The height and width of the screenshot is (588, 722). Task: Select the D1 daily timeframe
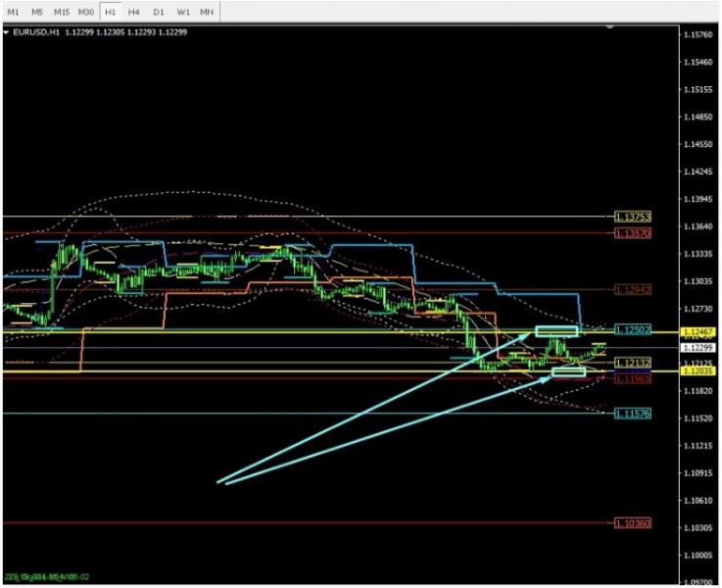click(x=159, y=11)
